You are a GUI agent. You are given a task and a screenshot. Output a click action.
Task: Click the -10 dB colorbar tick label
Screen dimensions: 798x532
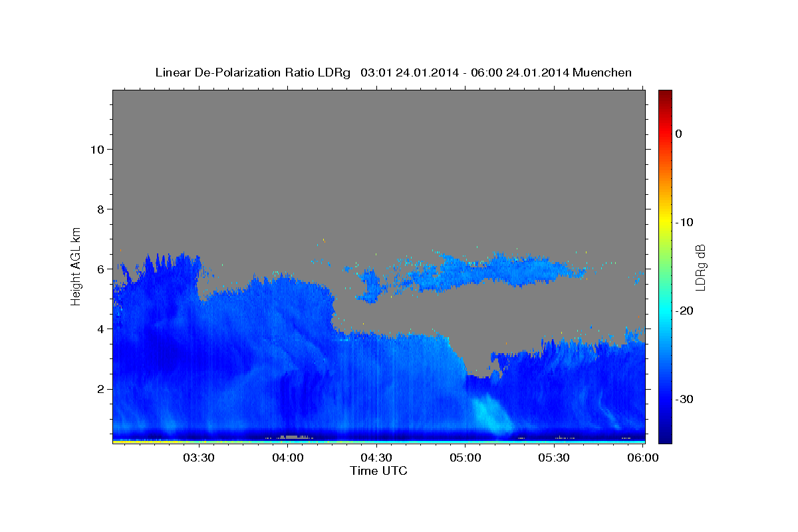684,222
